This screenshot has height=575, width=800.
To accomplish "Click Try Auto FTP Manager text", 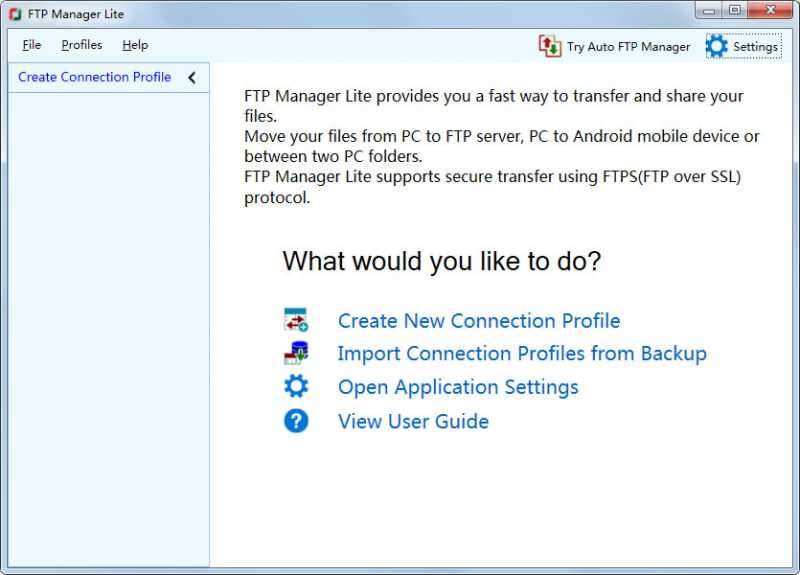I will (x=629, y=46).
